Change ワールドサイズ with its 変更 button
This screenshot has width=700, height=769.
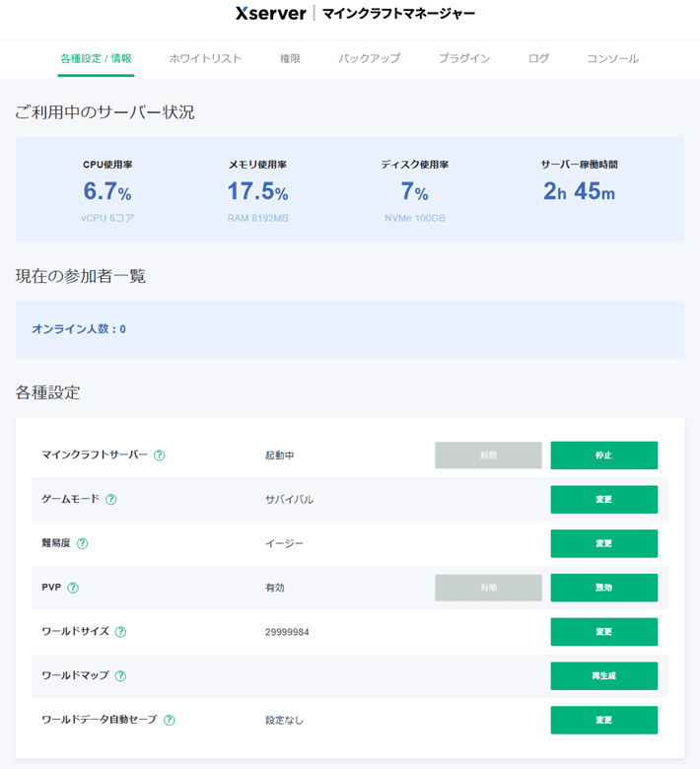point(603,632)
